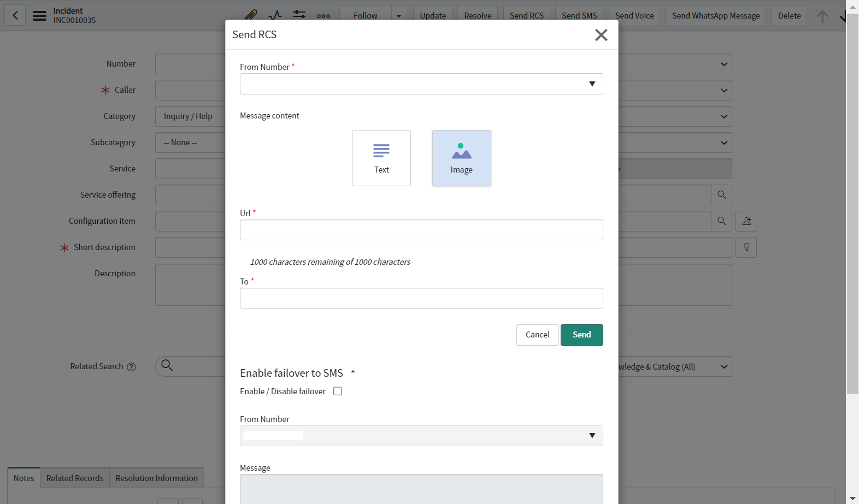Toggle Enable / Disable failover checkbox
Viewport: 859px width, 504px height.
(338, 391)
